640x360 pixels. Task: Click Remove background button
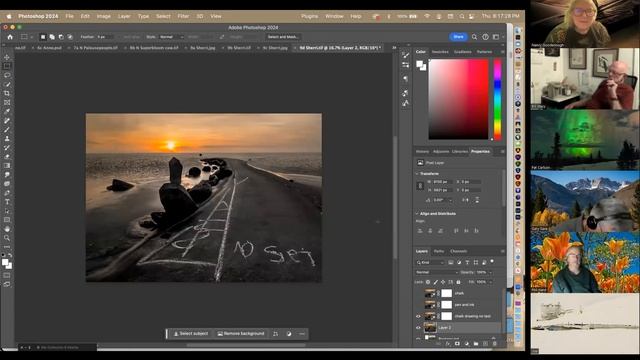[x=240, y=334]
